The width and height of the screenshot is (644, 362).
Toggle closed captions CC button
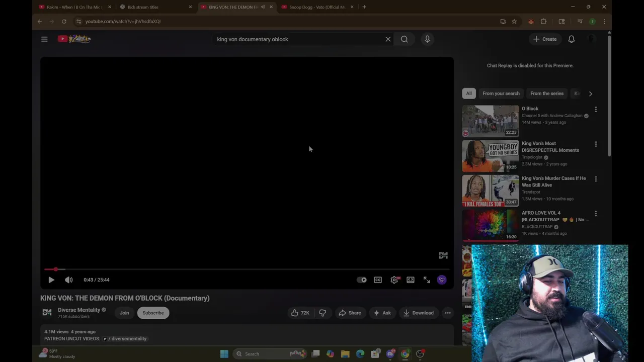[378, 280]
